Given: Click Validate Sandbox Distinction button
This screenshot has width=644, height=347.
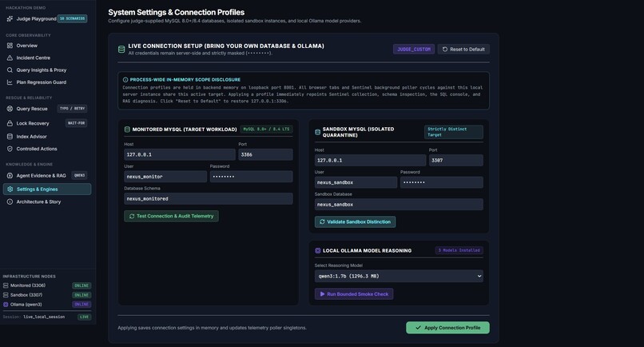Looking at the screenshot, I should [x=356, y=222].
